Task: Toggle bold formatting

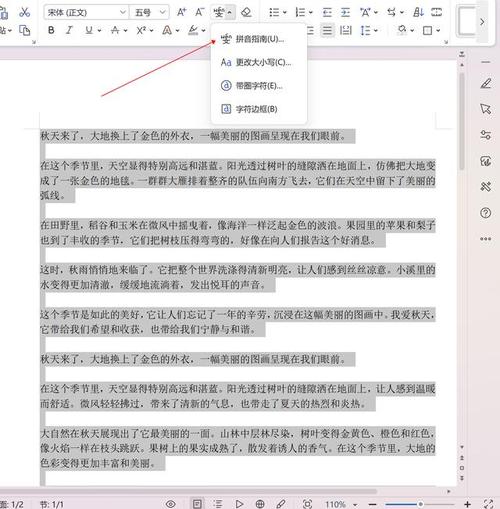Action: 51,31
